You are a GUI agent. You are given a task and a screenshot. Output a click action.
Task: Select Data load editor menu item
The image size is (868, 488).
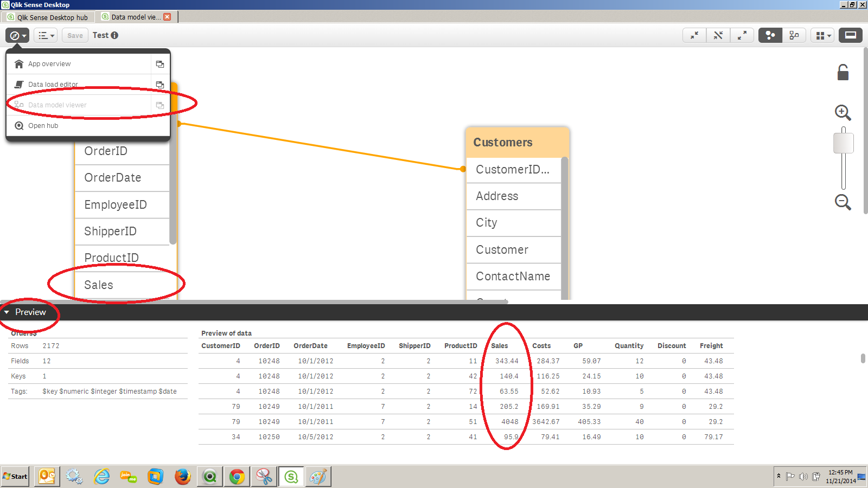pos(79,85)
